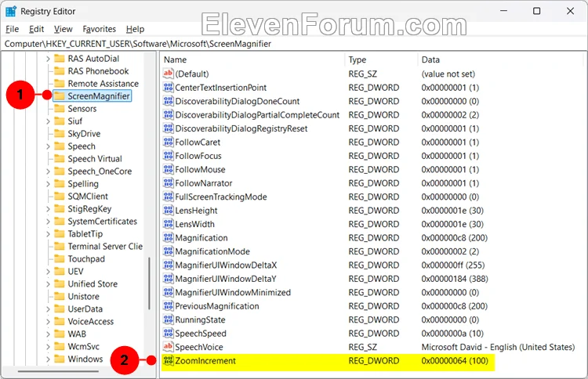Click the SkyDrive folder icon

tap(60, 133)
